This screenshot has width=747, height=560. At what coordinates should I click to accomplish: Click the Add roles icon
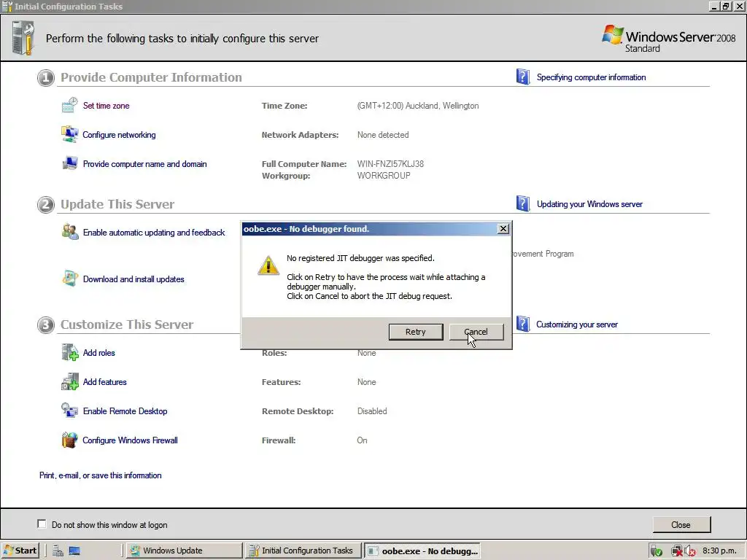(70, 352)
